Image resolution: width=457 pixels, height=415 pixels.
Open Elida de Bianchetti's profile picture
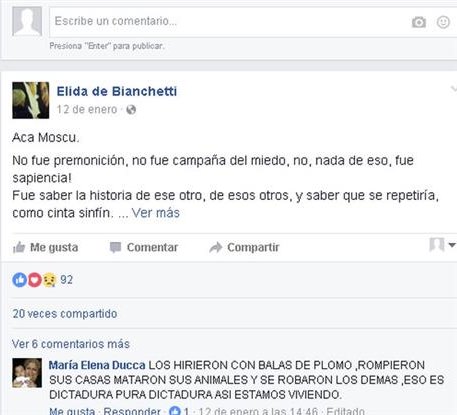(x=31, y=100)
